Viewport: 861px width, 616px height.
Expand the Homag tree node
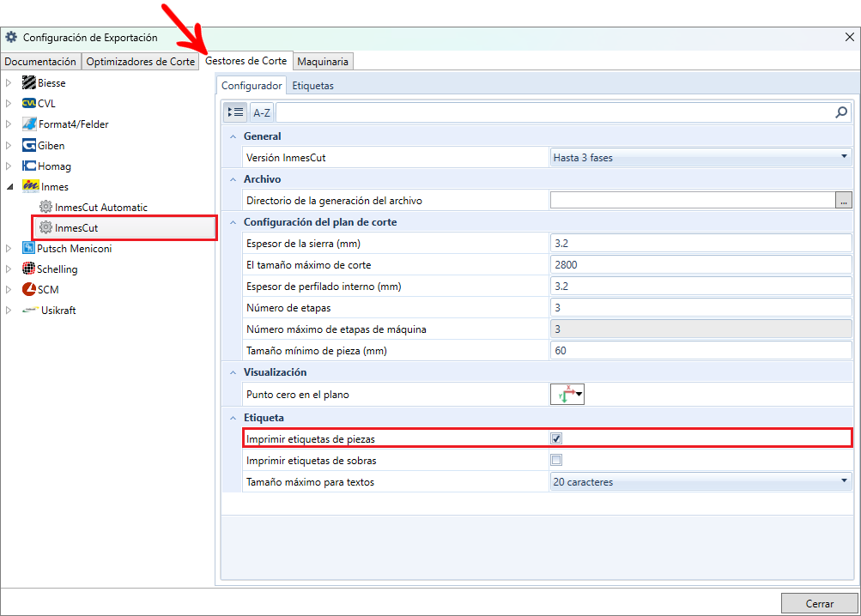(x=9, y=166)
